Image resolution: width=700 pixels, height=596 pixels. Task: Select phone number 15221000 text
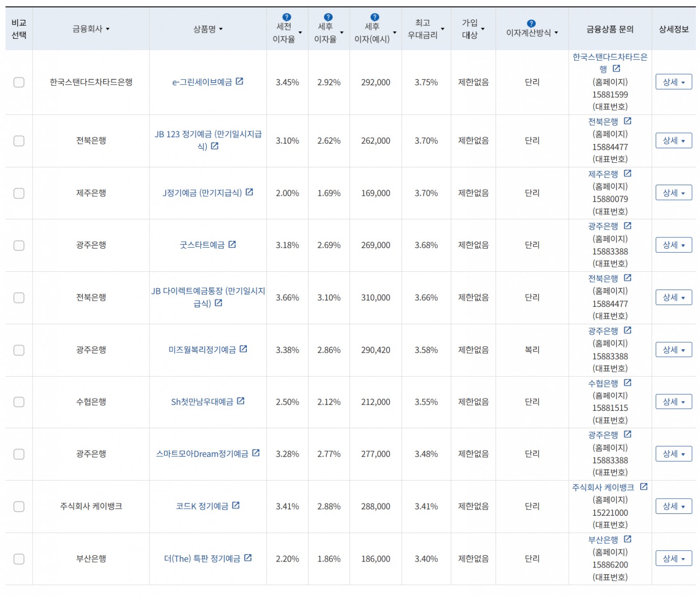[x=610, y=513]
